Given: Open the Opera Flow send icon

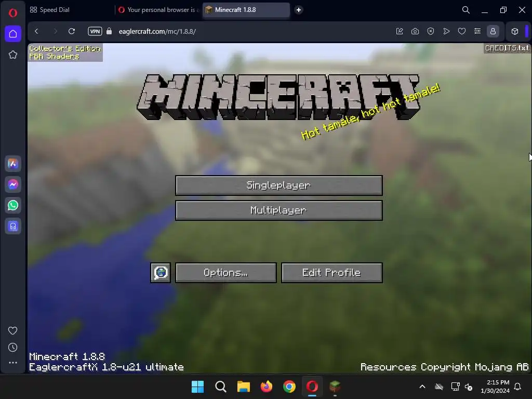Looking at the screenshot, I should 446,31.
